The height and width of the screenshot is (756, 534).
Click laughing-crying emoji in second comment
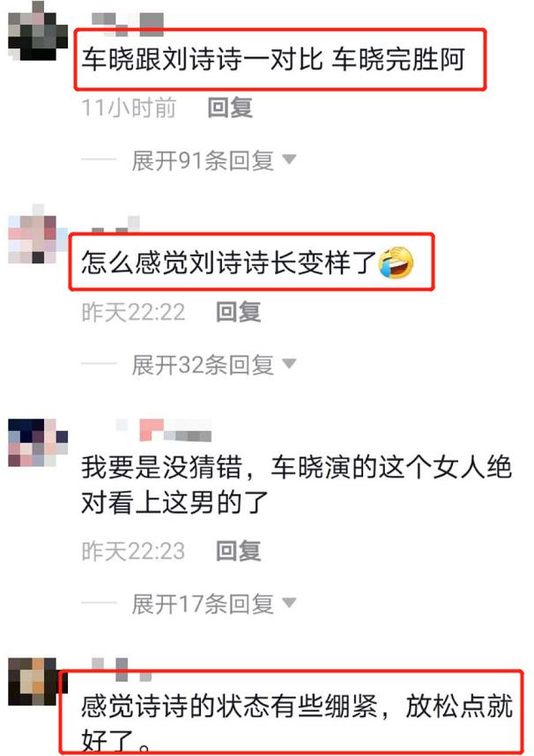(x=397, y=263)
